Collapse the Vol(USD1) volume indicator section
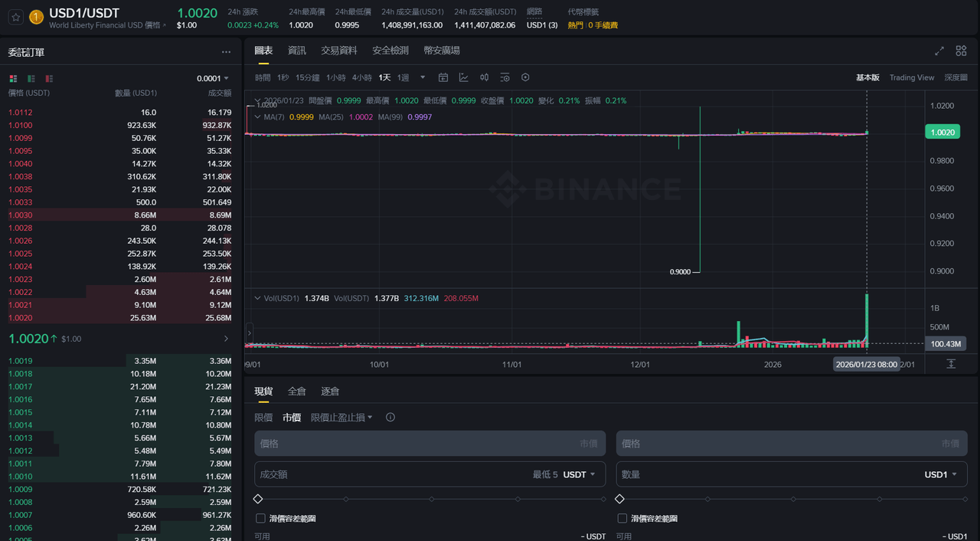The image size is (980, 541). [258, 298]
